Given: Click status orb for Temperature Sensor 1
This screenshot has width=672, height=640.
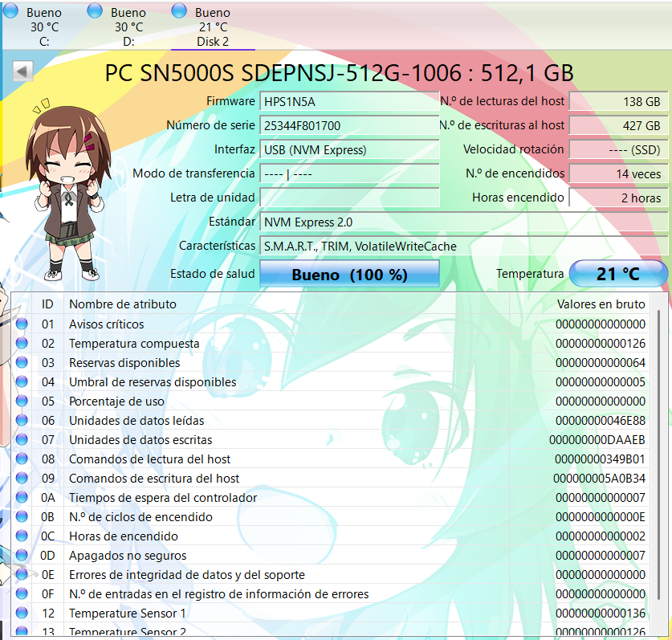Looking at the screenshot, I should point(22,613).
